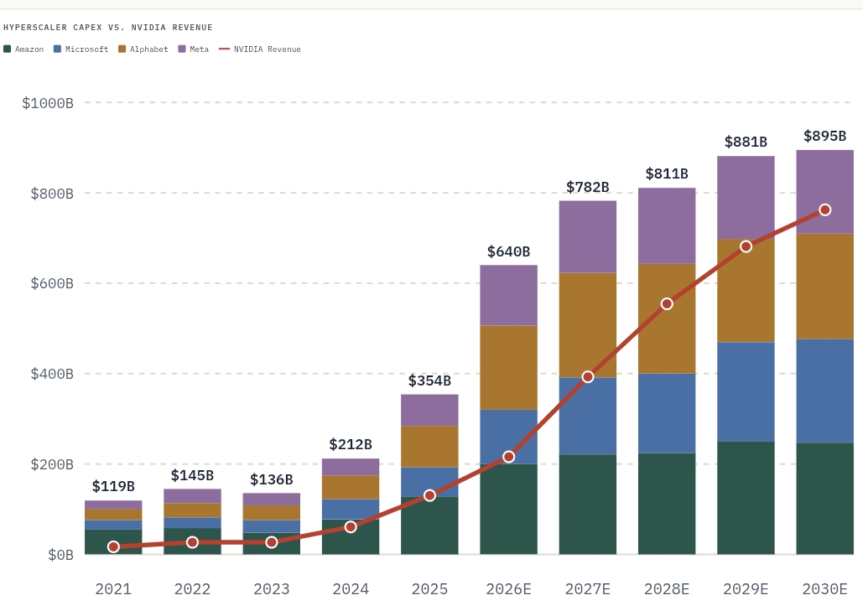This screenshot has height=616, width=863.
Task: Click the 2025 NVIDIA revenue marker
Action: click(x=430, y=495)
